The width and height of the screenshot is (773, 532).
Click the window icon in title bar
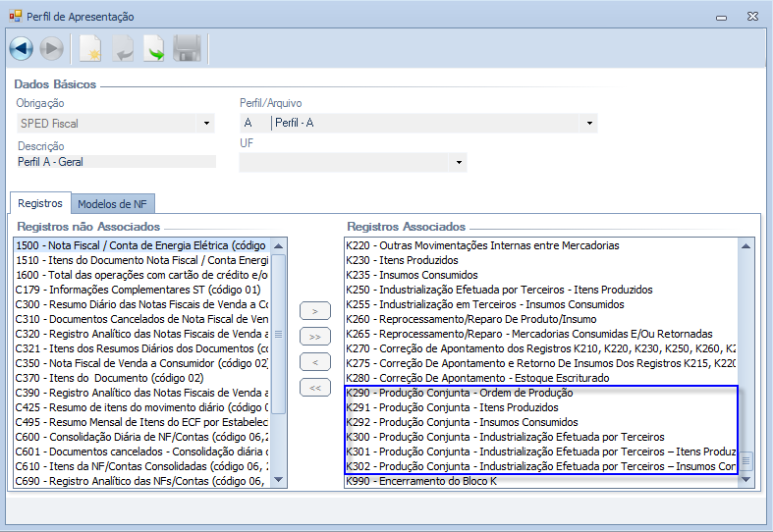[x=15, y=17]
